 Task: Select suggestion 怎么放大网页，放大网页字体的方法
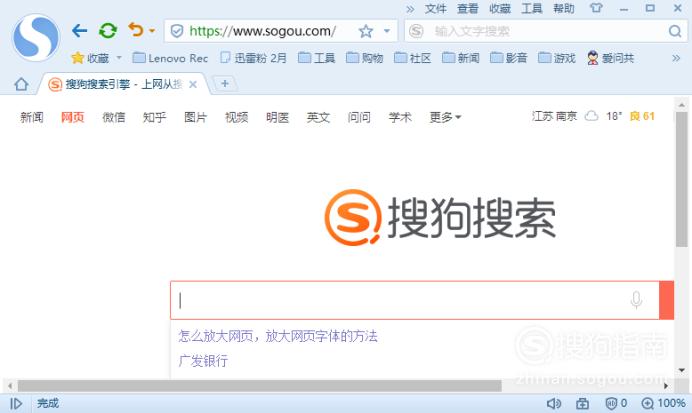[x=278, y=336]
